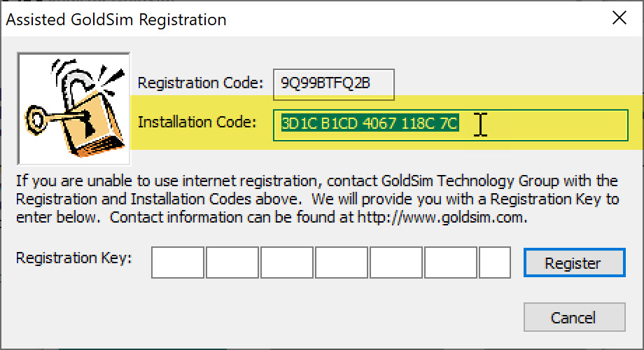
Task: Click the Registration Key label
Action: (x=74, y=258)
